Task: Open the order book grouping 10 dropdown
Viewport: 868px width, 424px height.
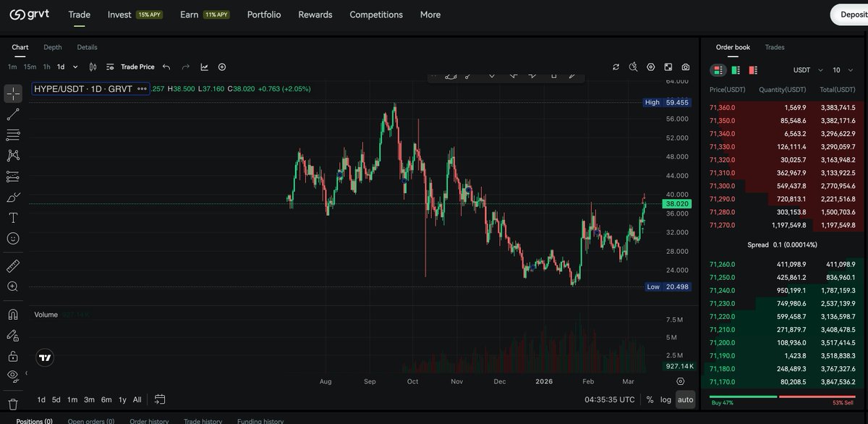Action: 841,70
